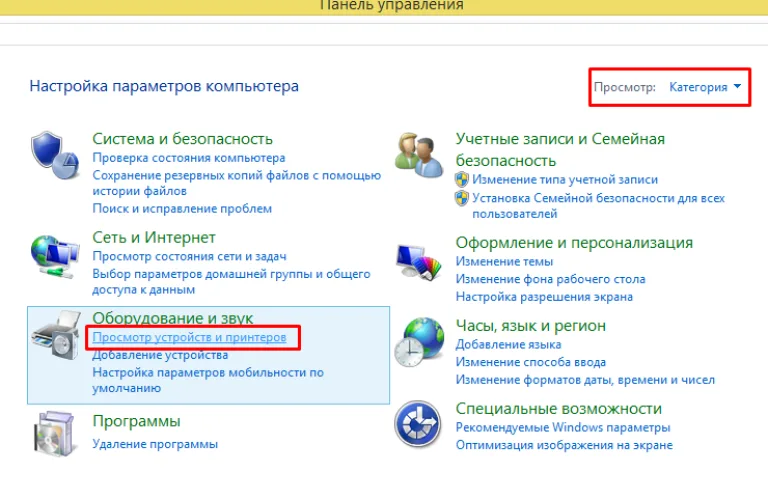Click Изменение фона рабочего стола link
Viewport: 768px width, 500px height.
[551, 279]
